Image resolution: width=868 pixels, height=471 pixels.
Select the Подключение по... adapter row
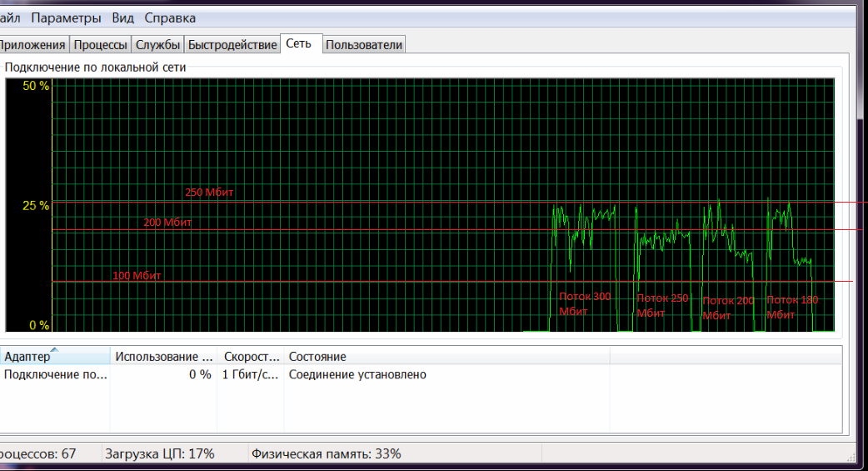[55, 375]
